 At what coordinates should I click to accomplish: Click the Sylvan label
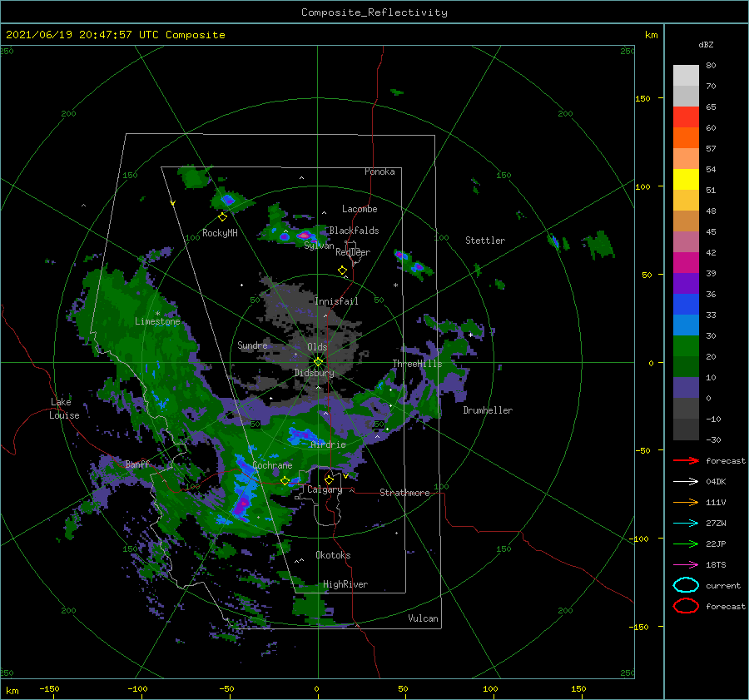tap(319, 246)
